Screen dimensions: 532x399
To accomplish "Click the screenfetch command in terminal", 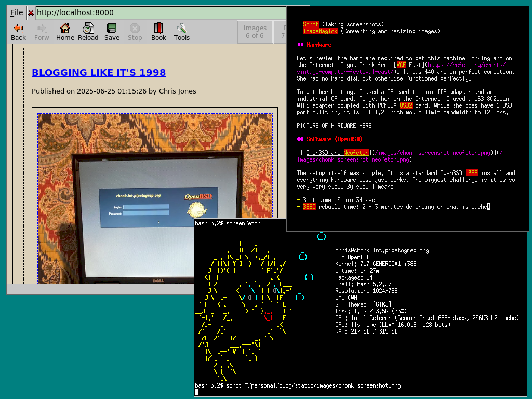I will pos(243,223).
